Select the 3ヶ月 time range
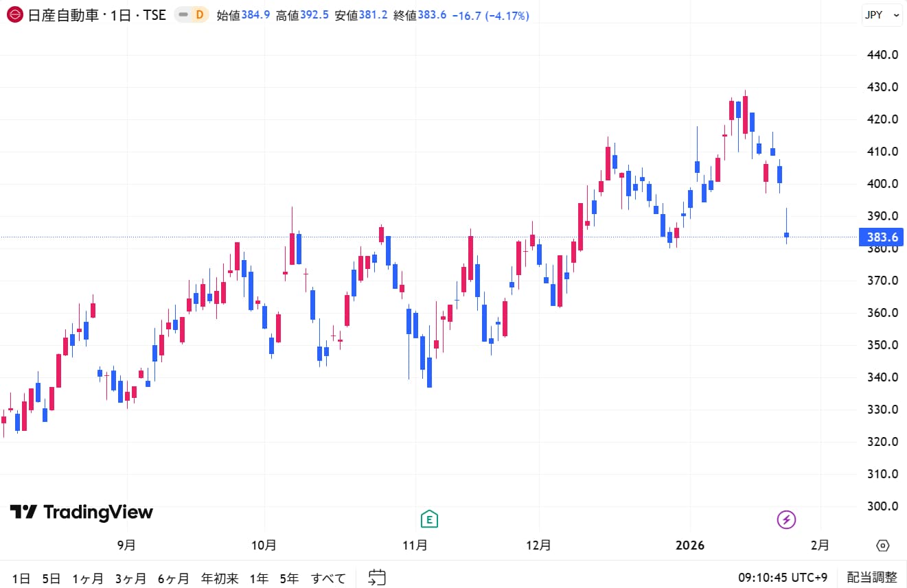 130,578
